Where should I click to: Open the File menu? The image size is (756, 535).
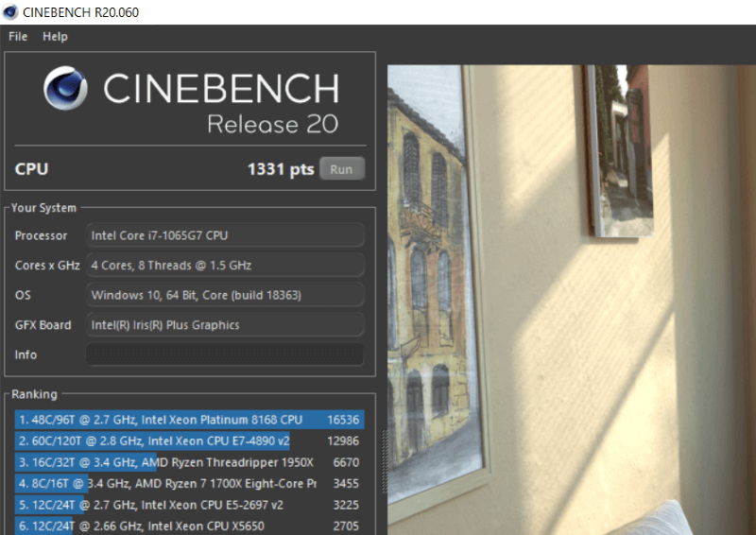coord(18,37)
